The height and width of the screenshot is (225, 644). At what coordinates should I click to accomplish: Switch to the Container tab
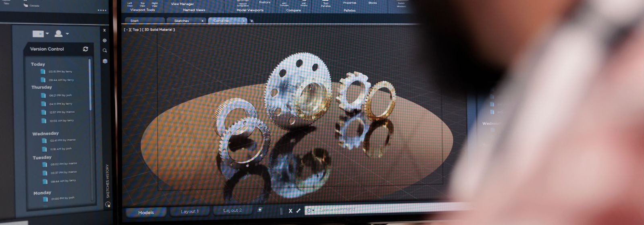click(227, 21)
